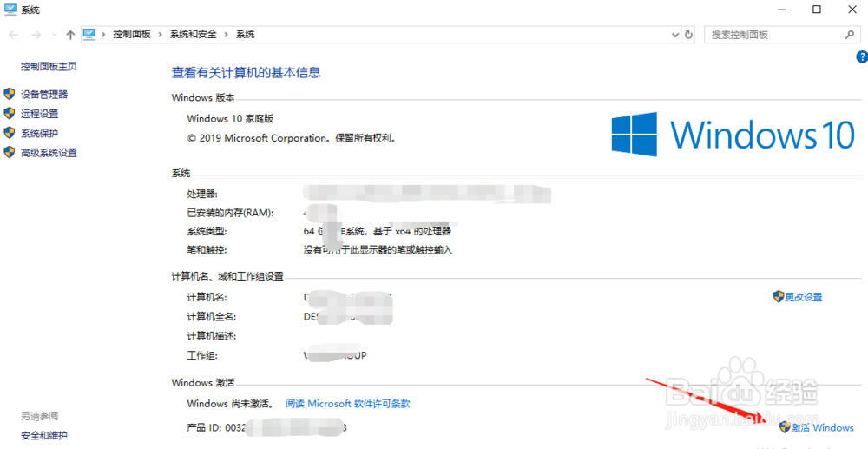Select 系统和安全 breadcrumb
Image resolution: width=868 pixels, height=449 pixels.
[194, 35]
